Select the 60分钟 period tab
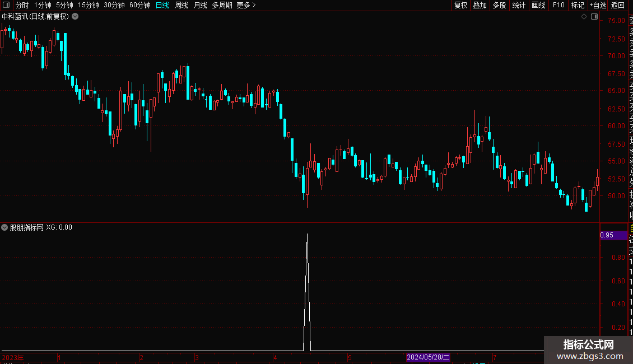This screenshot has height=364, width=633. pyautogui.click(x=139, y=5)
